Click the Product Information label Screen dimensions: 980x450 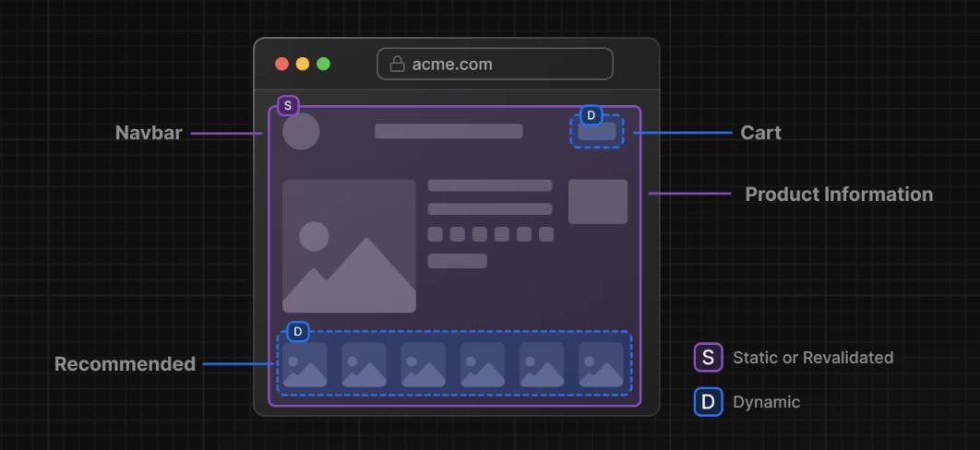tap(838, 195)
